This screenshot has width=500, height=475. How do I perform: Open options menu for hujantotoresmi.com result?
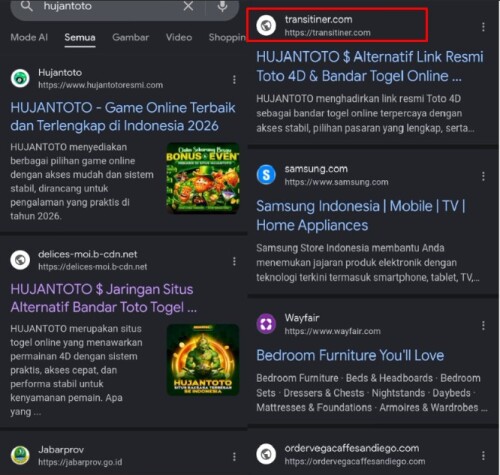234,79
